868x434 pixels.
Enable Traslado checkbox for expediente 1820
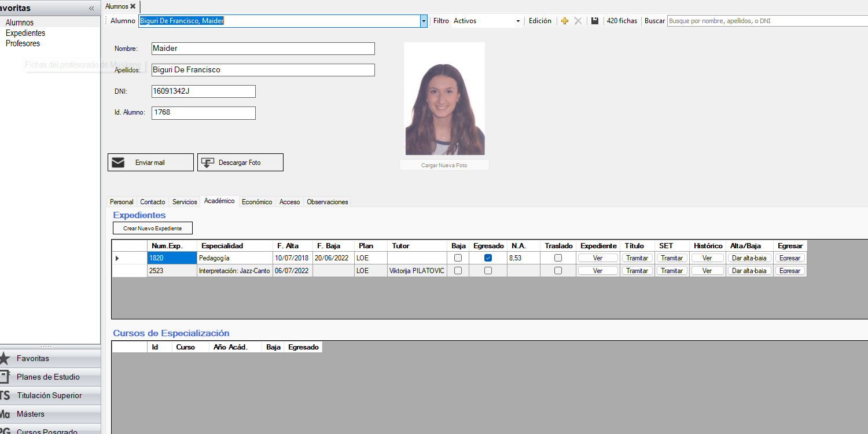pyautogui.click(x=558, y=258)
